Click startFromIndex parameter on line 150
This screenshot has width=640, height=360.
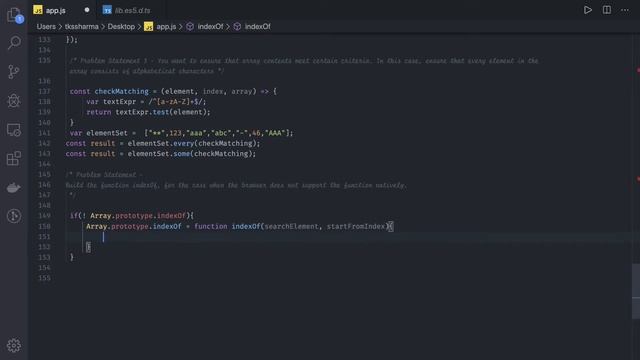[x=356, y=226]
